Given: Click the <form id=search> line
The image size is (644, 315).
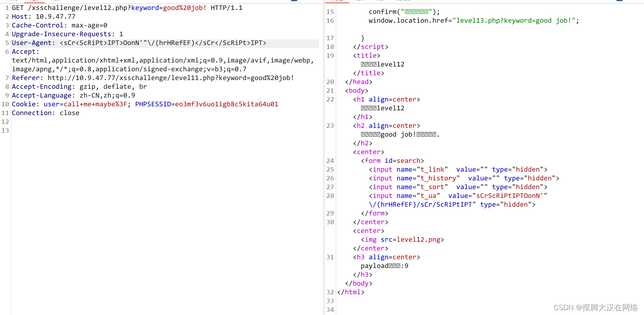Looking at the screenshot, I should point(392,161).
